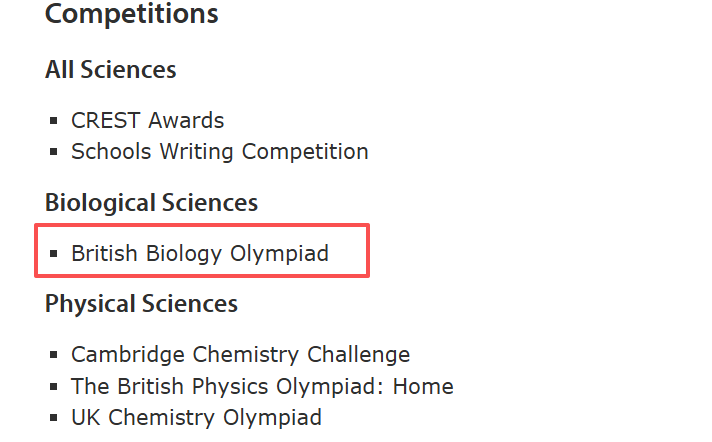
Task: Click the Physical Sciences subheading
Action: point(141,303)
